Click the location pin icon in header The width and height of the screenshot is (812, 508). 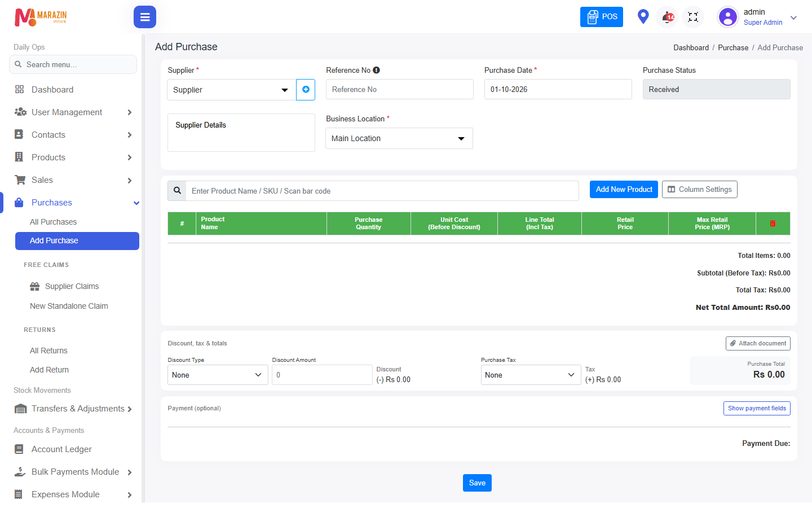(643, 16)
